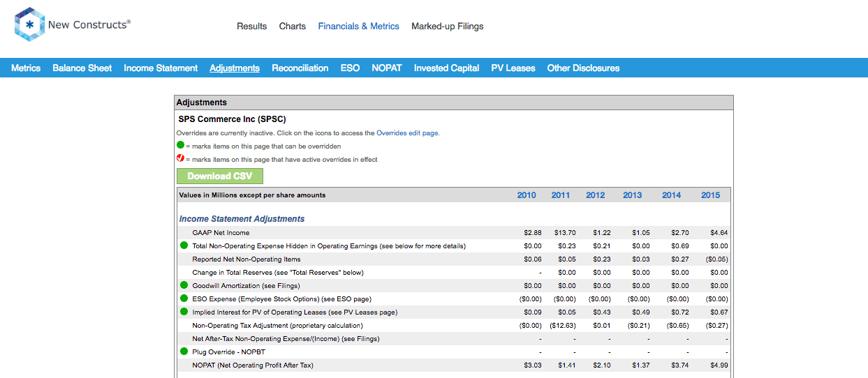This screenshot has width=868, height=378.
Task: Switch to the Balance Sheet tab
Action: (x=82, y=68)
